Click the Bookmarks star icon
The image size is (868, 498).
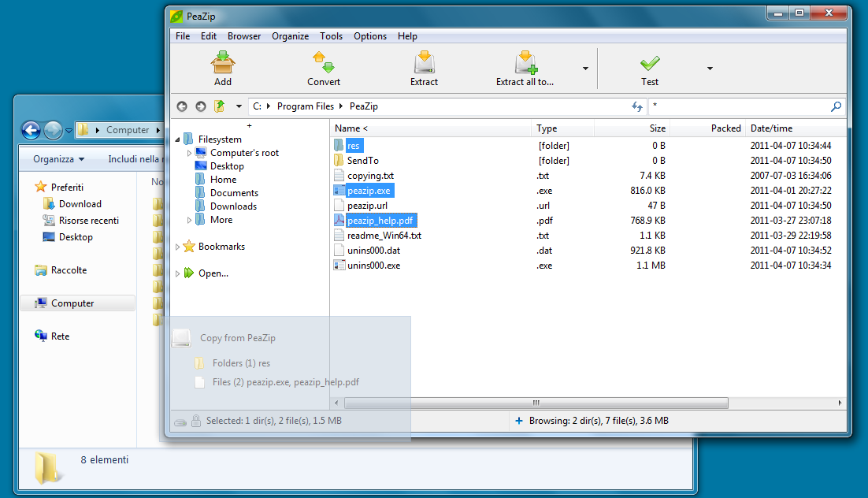tap(189, 246)
